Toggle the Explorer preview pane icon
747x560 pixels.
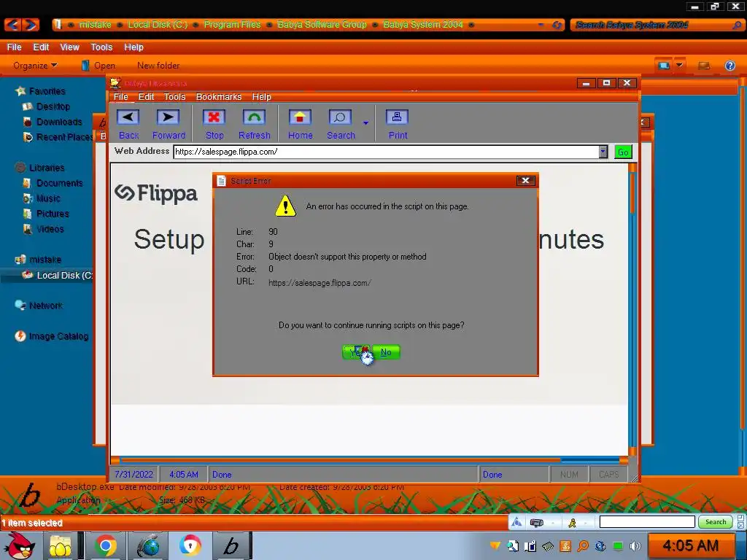coord(704,65)
